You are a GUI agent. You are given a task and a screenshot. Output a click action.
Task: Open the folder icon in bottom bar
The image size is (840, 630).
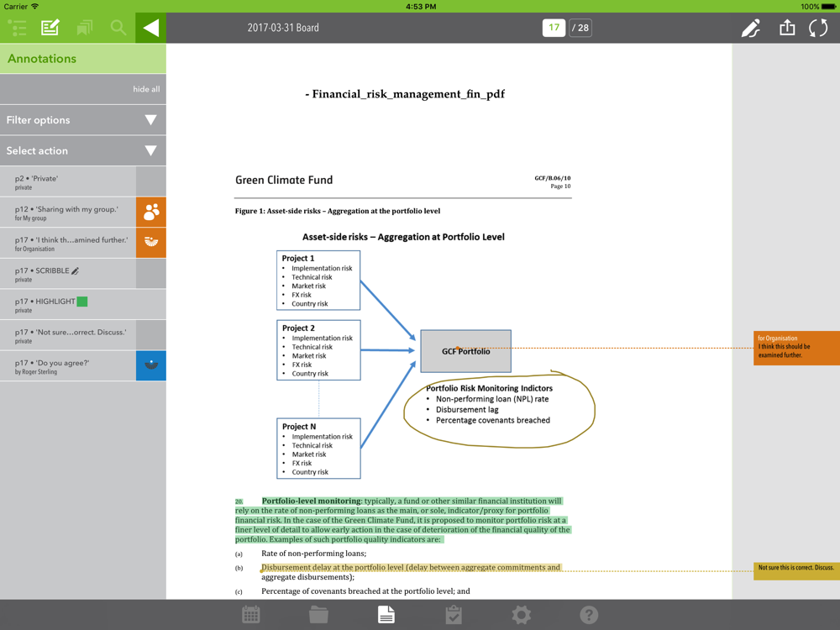pyautogui.click(x=318, y=615)
